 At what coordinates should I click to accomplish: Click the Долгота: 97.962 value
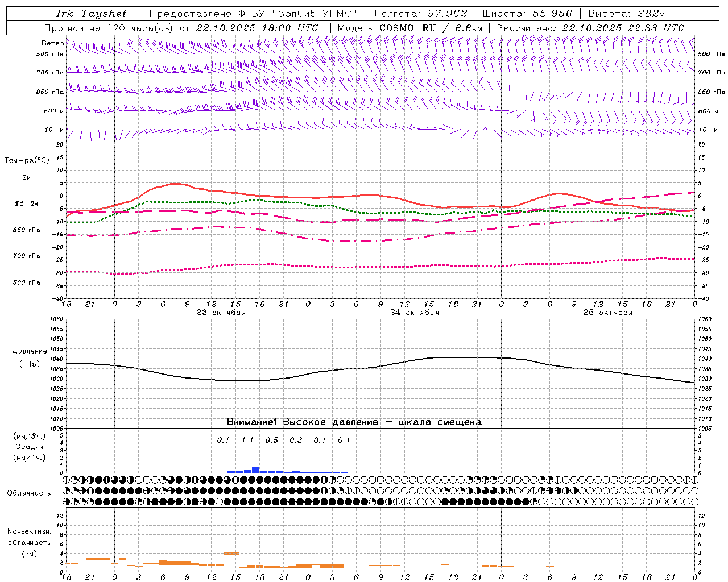(x=420, y=14)
